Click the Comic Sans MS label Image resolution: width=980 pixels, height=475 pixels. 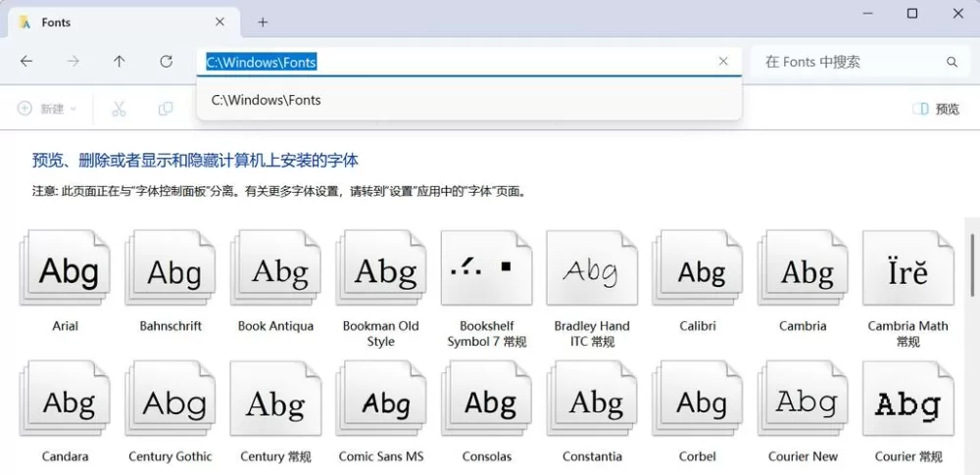pos(381,456)
